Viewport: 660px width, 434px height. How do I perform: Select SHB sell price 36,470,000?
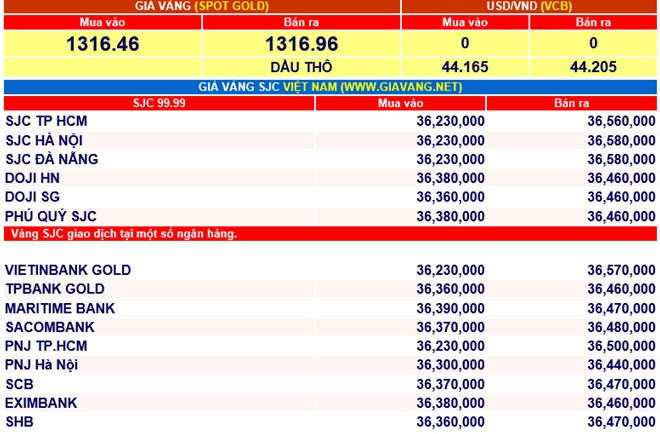pos(621,421)
